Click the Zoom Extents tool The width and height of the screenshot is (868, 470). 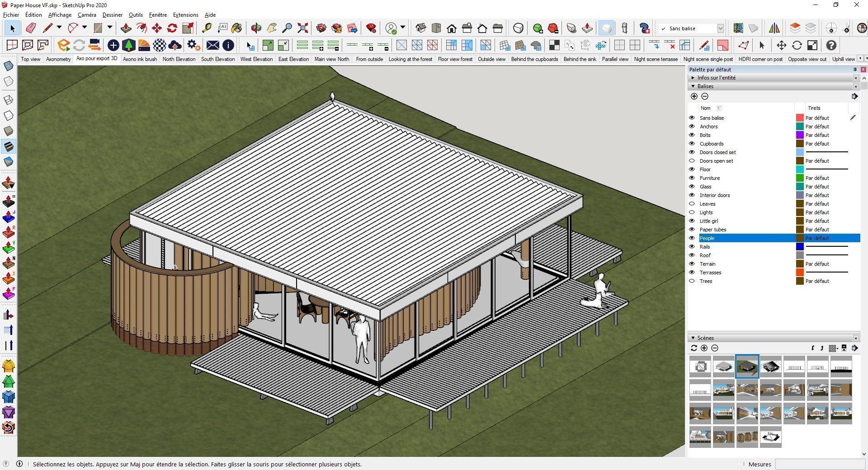pyautogui.click(x=302, y=28)
